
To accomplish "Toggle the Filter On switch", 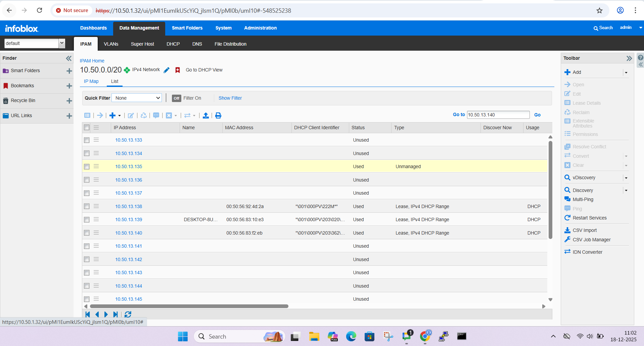I will click(177, 98).
